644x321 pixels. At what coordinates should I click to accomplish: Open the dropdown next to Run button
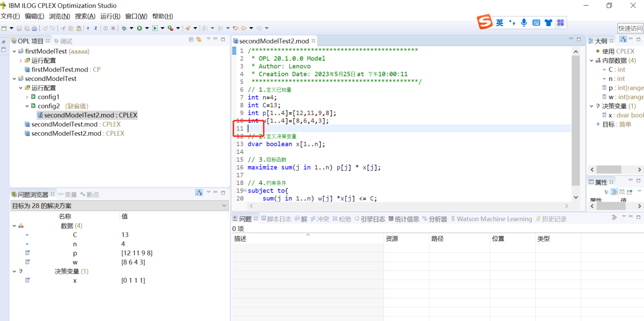pos(147,28)
